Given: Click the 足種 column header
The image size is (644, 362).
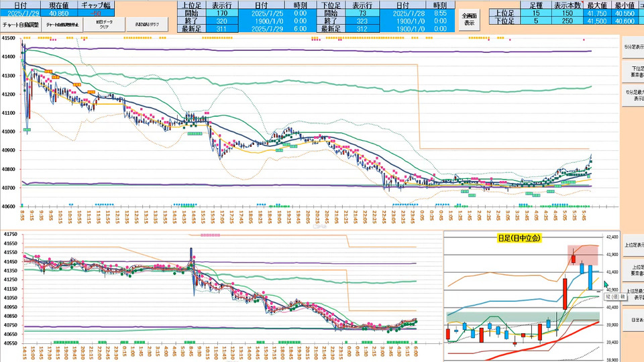Looking at the screenshot, I should [535, 5].
